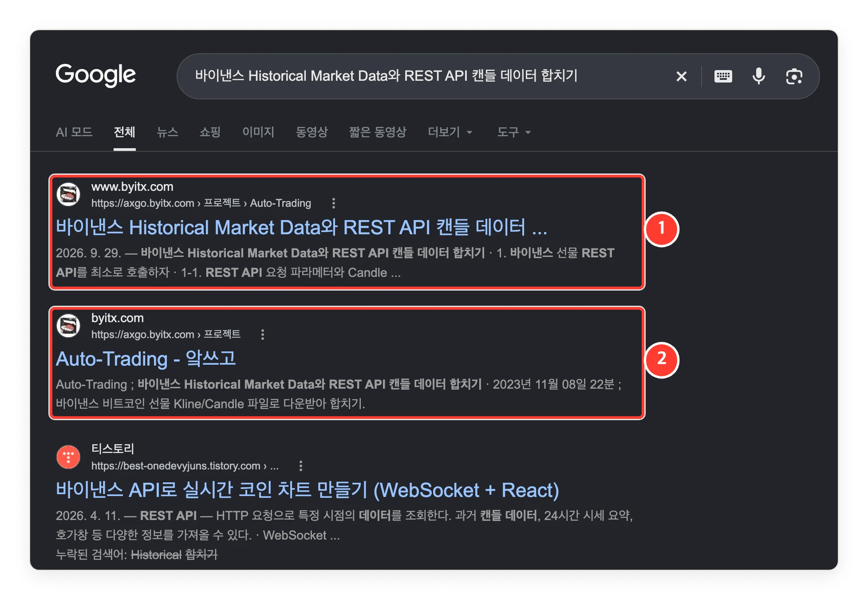Clear the search query with the X icon

click(x=681, y=76)
